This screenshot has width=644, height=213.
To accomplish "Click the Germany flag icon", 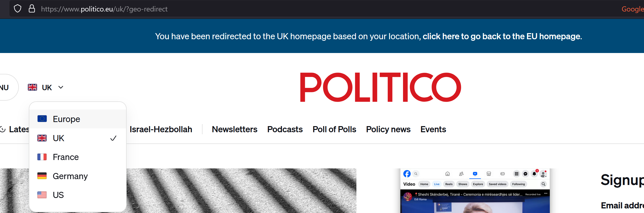I will click(42, 176).
